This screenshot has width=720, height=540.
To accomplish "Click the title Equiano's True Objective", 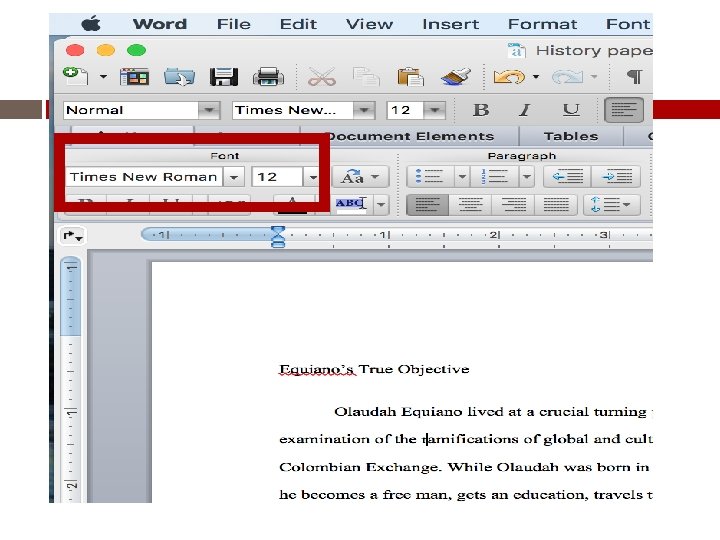I will pos(374,369).
